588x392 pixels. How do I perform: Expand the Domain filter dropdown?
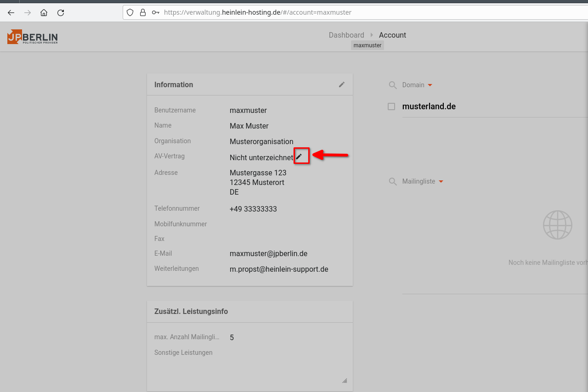[x=430, y=85]
